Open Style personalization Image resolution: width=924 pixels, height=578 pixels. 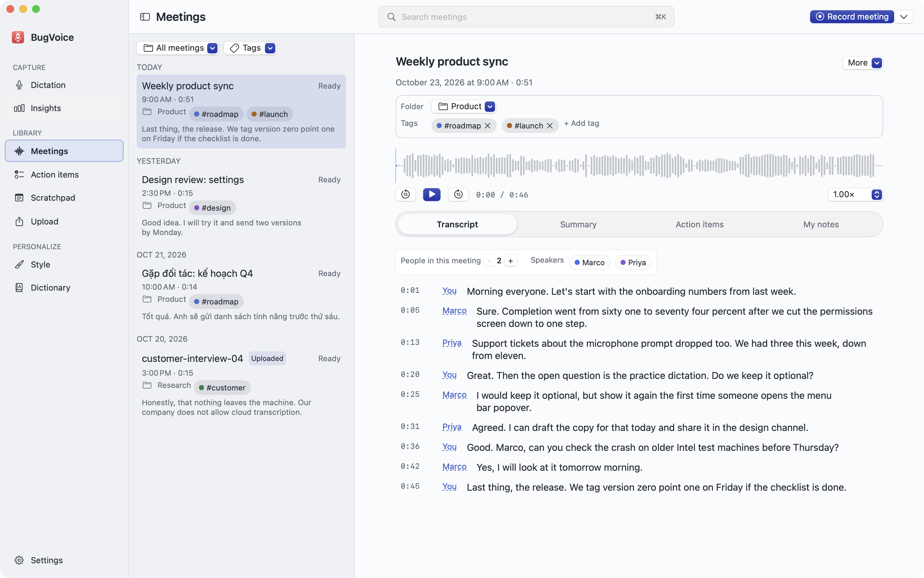pyautogui.click(x=64, y=265)
